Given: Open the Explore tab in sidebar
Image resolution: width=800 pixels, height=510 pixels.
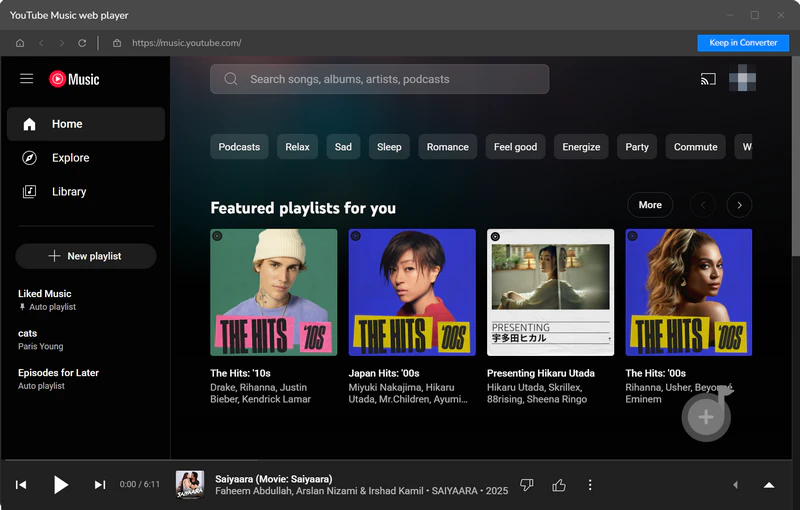Looking at the screenshot, I should point(70,158).
